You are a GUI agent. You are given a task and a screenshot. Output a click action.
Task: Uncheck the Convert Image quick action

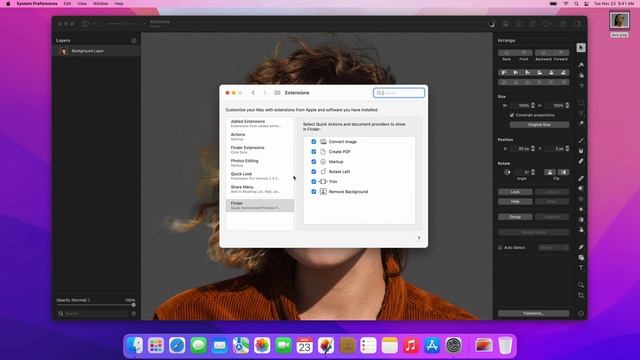pos(313,142)
